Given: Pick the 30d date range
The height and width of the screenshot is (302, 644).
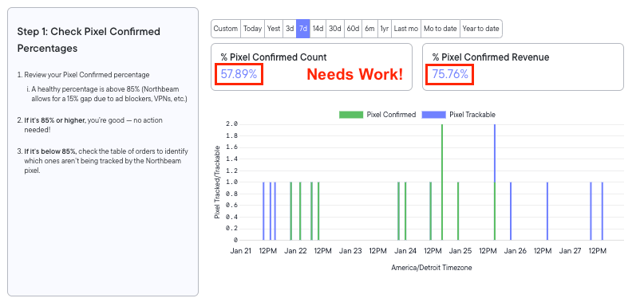Looking at the screenshot, I should (x=335, y=29).
